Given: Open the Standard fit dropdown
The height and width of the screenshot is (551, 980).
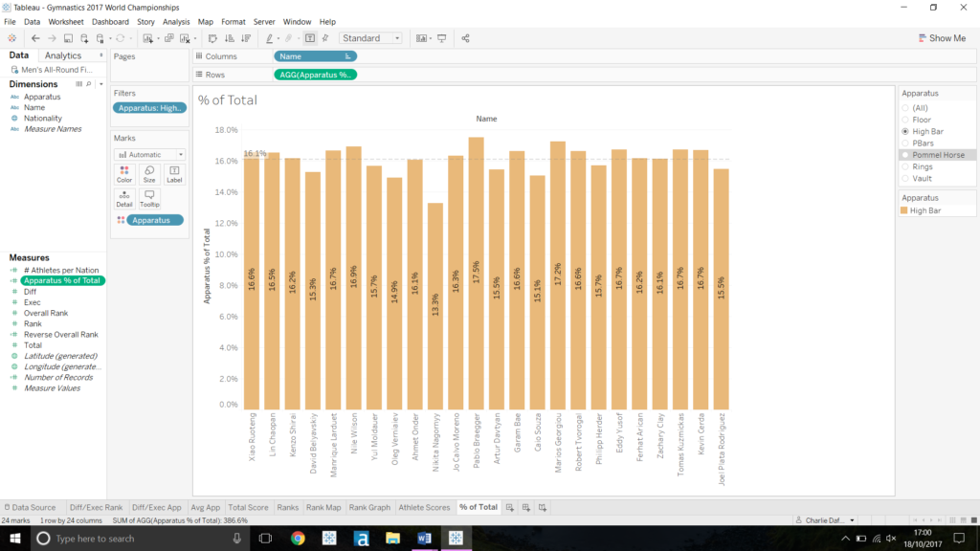Looking at the screenshot, I should pos(370,38).
